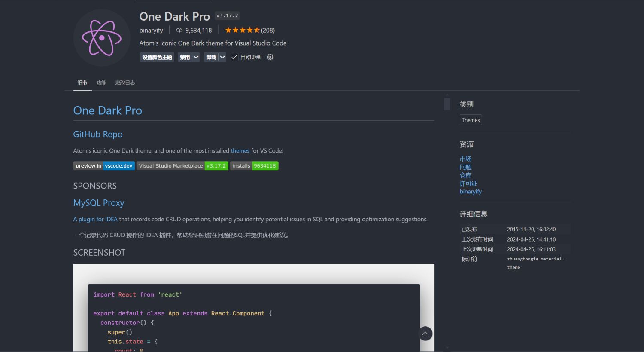Screen dimensions: 644x352
Task: Open the 市场 marketplace resource link
Action: [x=465, y=159]
